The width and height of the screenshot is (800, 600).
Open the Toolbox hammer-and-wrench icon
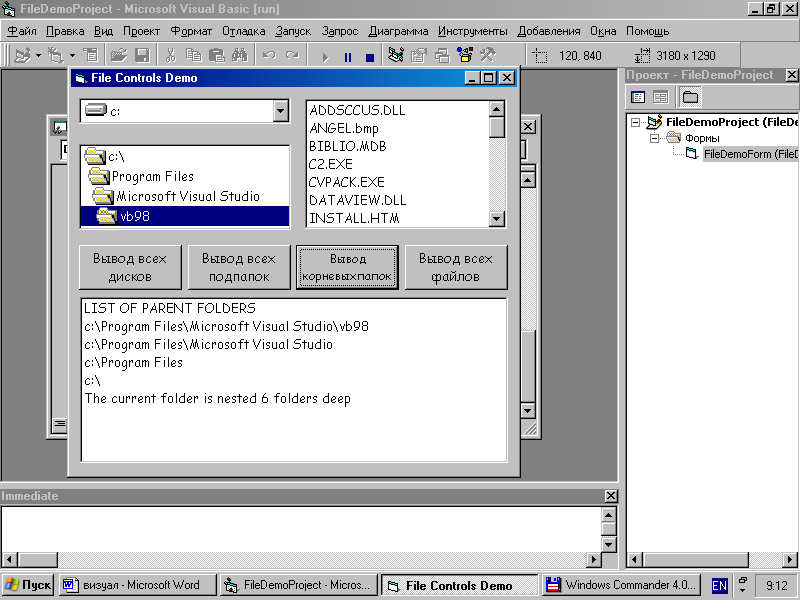[488, 55]
